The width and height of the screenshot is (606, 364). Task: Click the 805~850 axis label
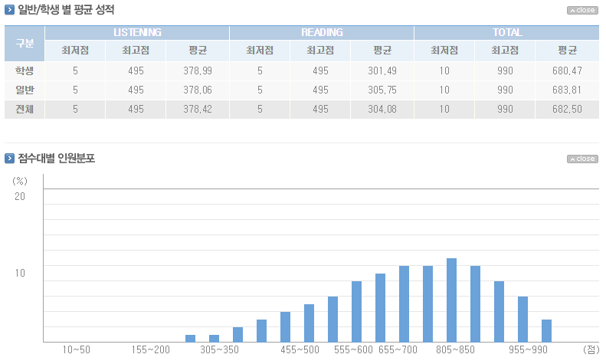455,349
